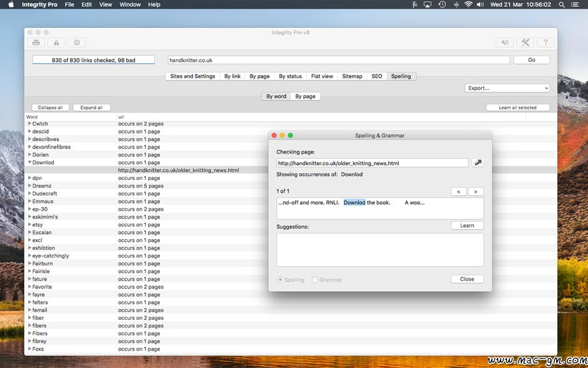Select the By word segment
588x368 pixels.
[x=277, y=96]
